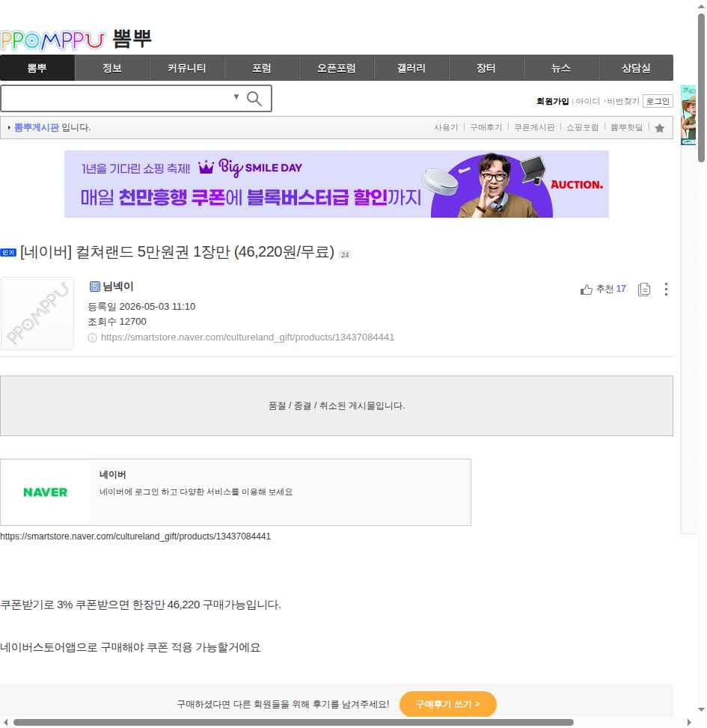Open the 장터 menu tab
The height and width of the screenshot is (728, 707).
click(486, 68)
